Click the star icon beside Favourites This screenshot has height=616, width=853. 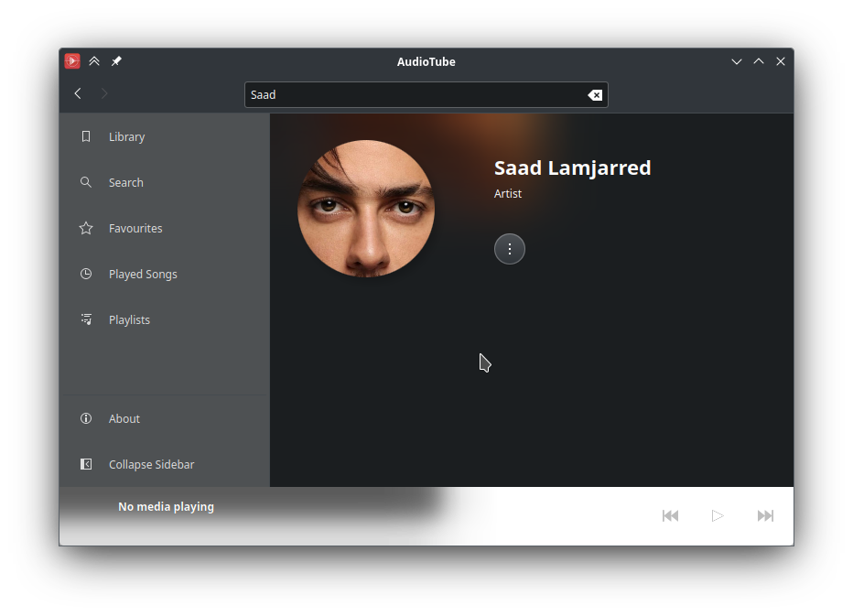(86, 228)
